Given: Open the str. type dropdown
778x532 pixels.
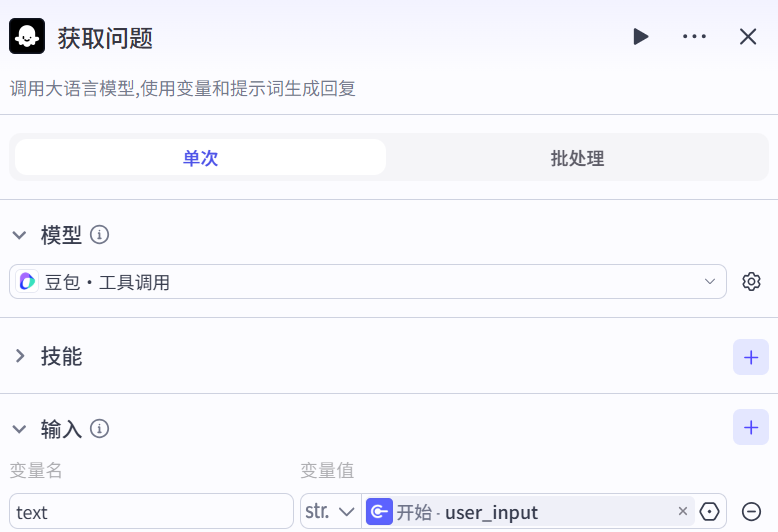Looking at the screenshot, I should [x=330, y=512].
